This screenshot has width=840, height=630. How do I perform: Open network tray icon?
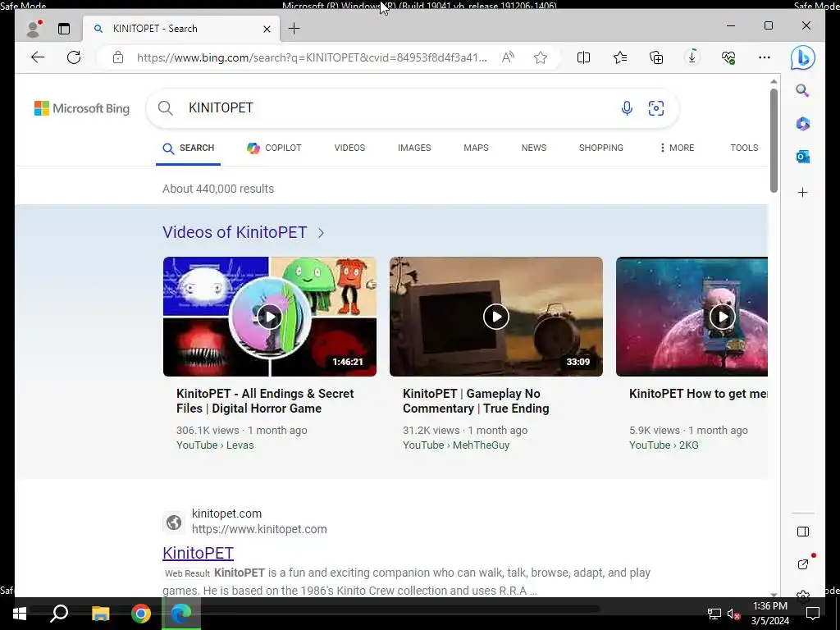pos(714,614)
